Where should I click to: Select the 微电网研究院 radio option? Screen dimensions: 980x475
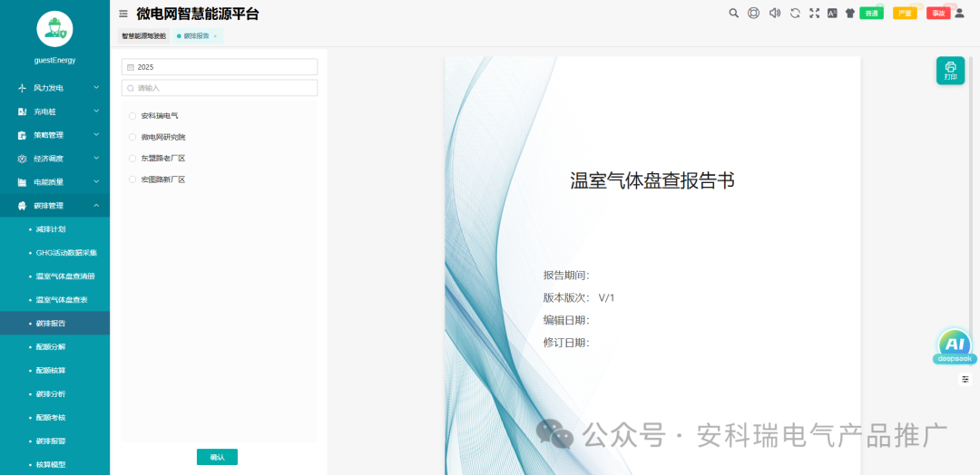click(x=132, y=137)
